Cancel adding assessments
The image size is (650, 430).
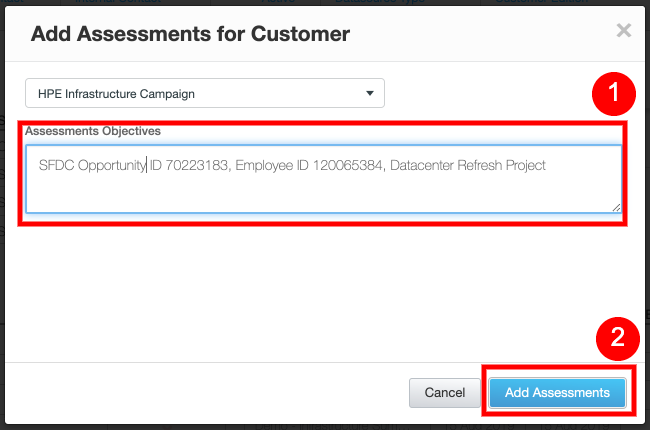click(445, 393)
